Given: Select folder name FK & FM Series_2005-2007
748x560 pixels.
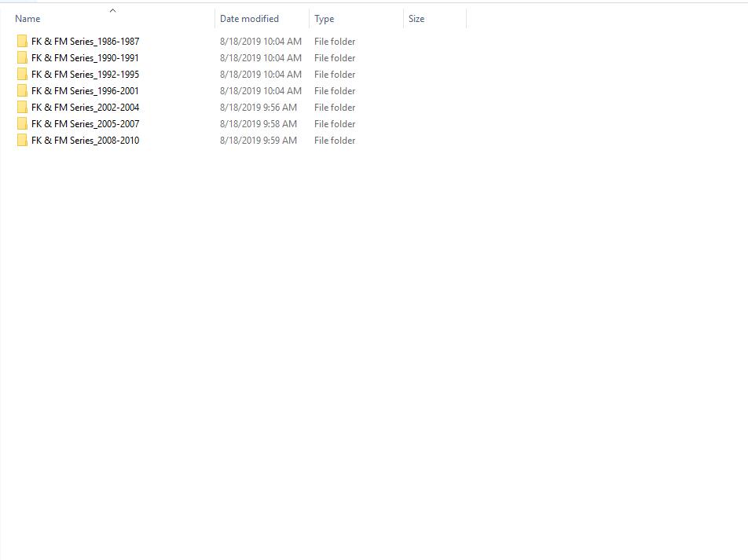Looking at the screenshot, I should (x=86, y=124).
